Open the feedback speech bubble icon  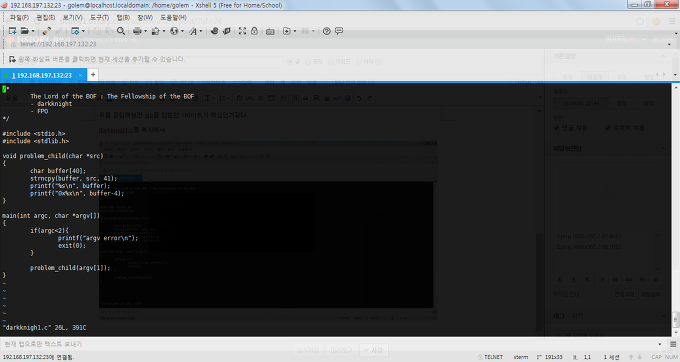[339, 31]
